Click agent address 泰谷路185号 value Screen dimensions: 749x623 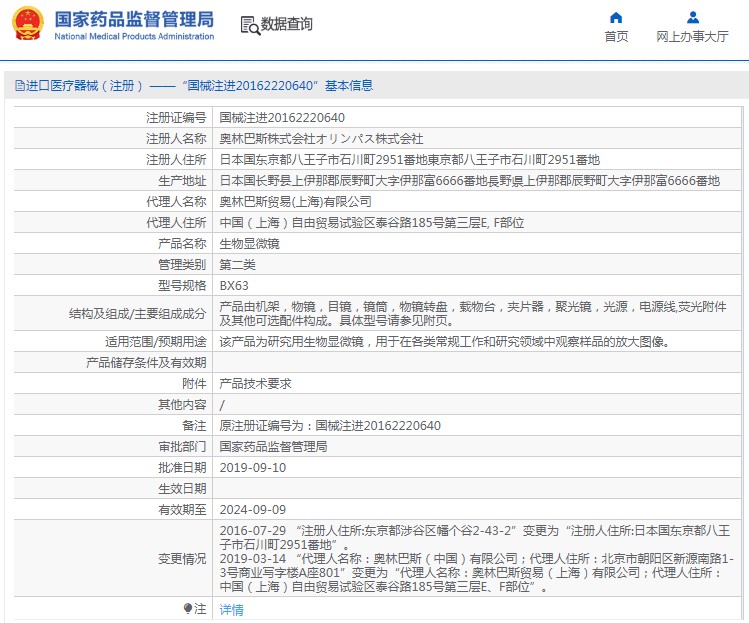click(x=372, y=223)
